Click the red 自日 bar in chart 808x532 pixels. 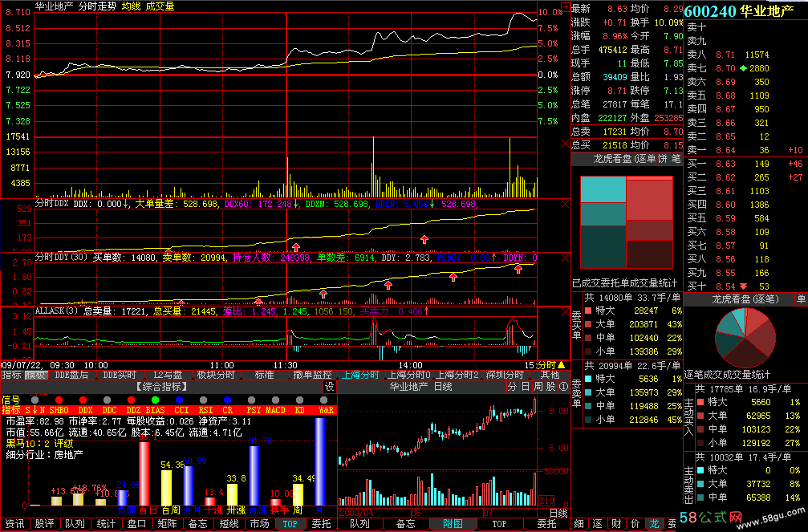click(x=144, y=473)
